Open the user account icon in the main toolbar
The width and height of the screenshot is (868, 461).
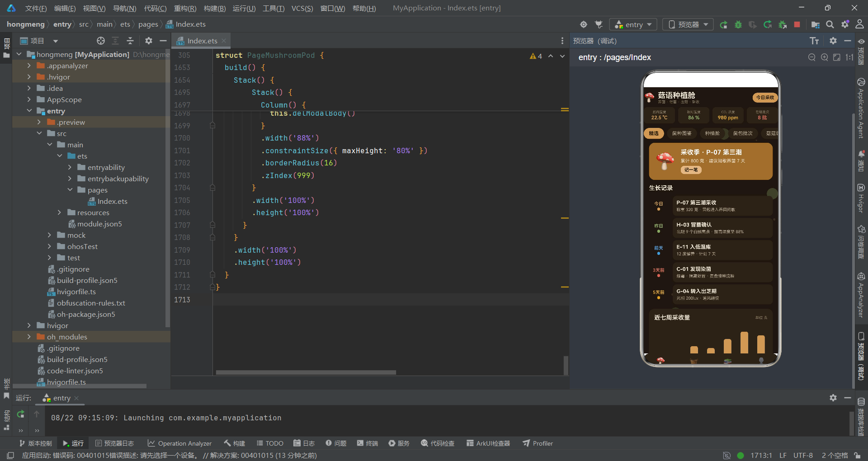(x=860, y=24)
